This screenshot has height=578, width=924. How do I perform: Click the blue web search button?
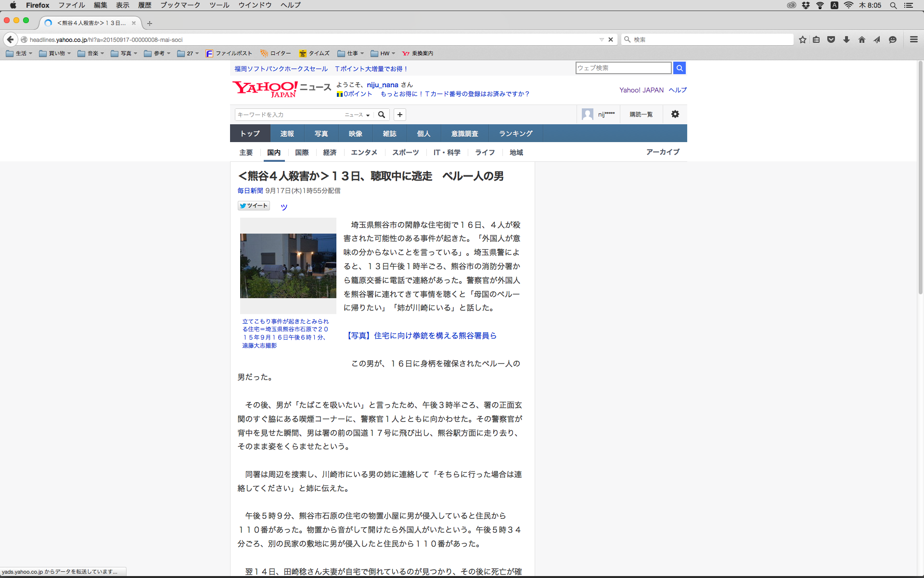680,68
